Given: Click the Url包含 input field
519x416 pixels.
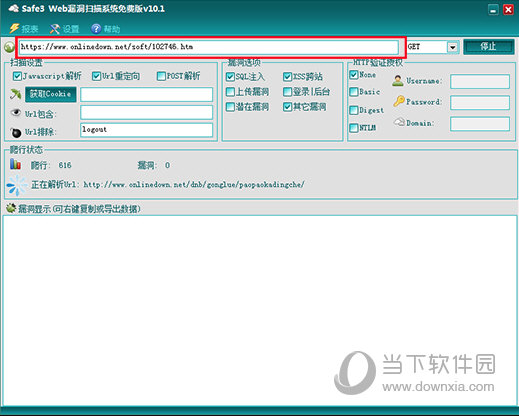Looking at the screenshot, I should click(146, 112).
